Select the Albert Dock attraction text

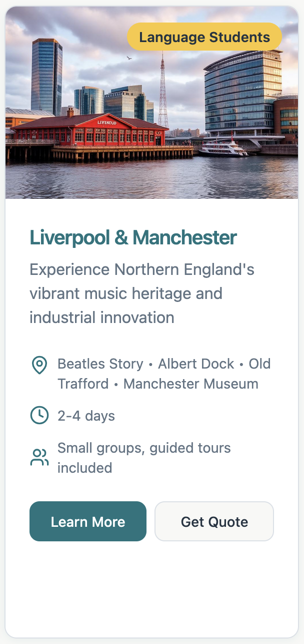(196, 364)
